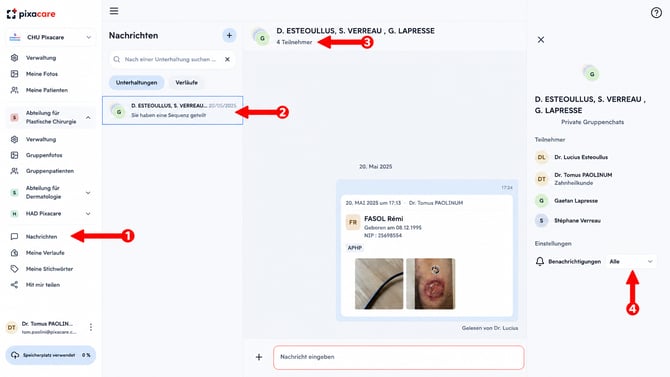Open the wound photo thumbnail
The width and height of the screenshot is (670, 377).
pyautogui.click(x=430, y=283)
